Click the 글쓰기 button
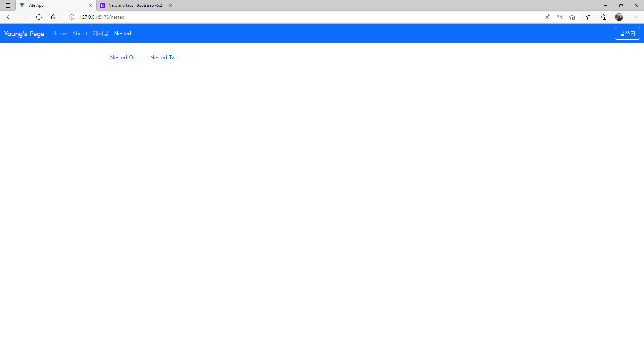644x349 pixels. 627,33
